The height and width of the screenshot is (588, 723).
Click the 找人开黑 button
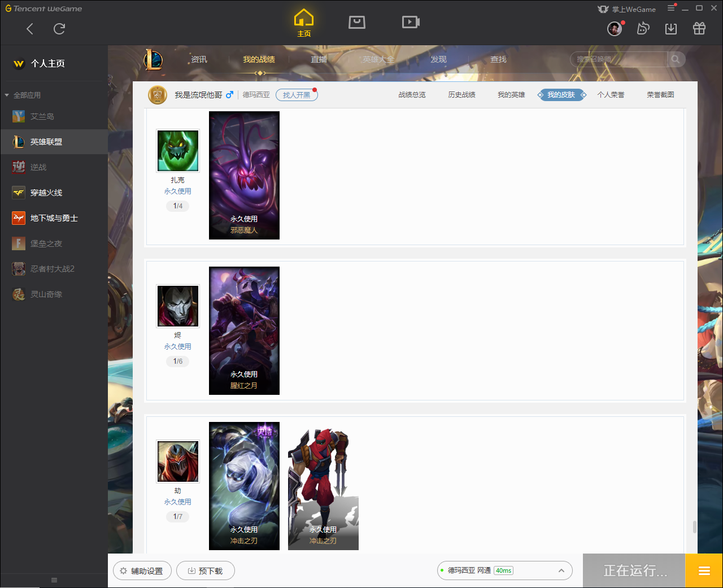[x=297, y=95]
